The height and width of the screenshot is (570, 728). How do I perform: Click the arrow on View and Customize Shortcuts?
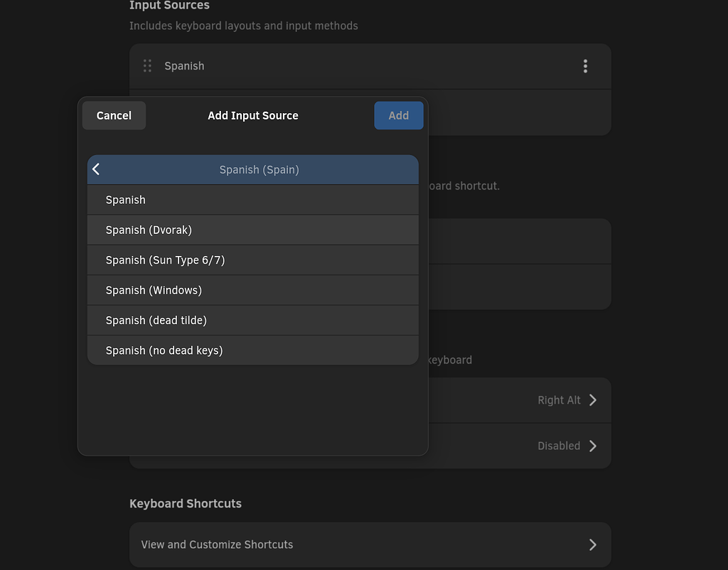[592, 544]
